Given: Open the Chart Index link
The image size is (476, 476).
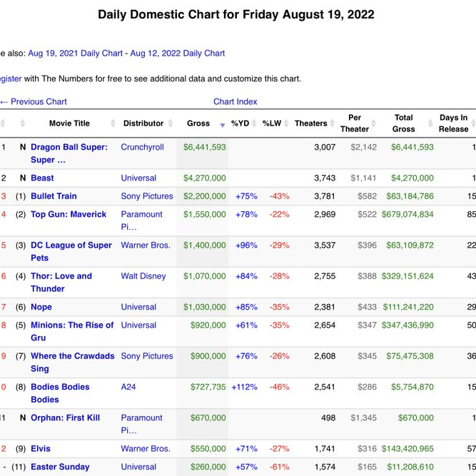Looking at the screenshot, I should [236, 102].
